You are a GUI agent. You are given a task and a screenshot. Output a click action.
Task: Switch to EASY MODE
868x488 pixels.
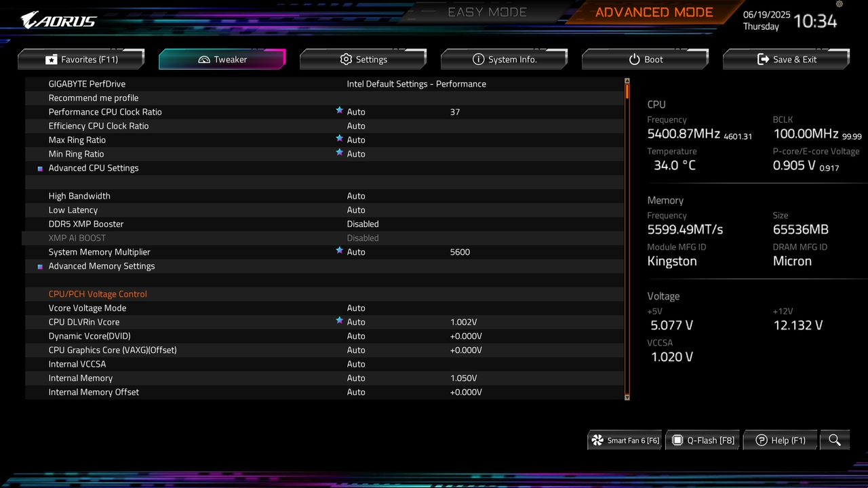pyautogui.click(x=487, y=12)
